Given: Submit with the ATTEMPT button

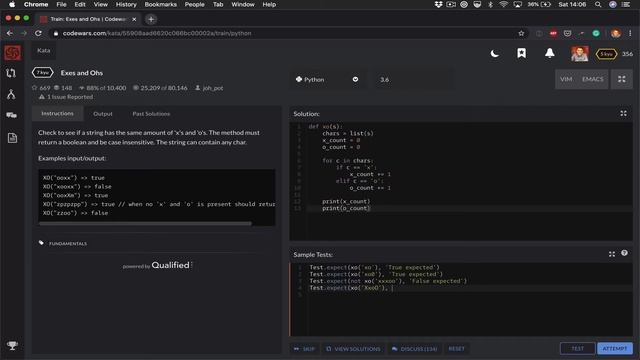Looking at the screenshot, I should [615, 348].
